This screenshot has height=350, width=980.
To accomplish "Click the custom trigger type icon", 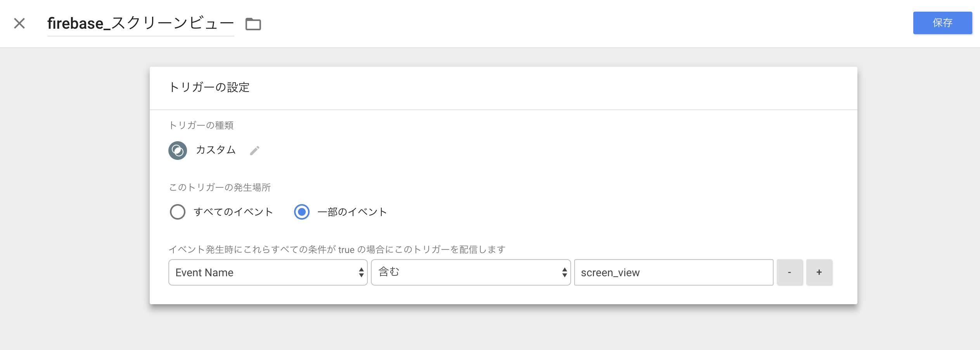I will (178, 151).
